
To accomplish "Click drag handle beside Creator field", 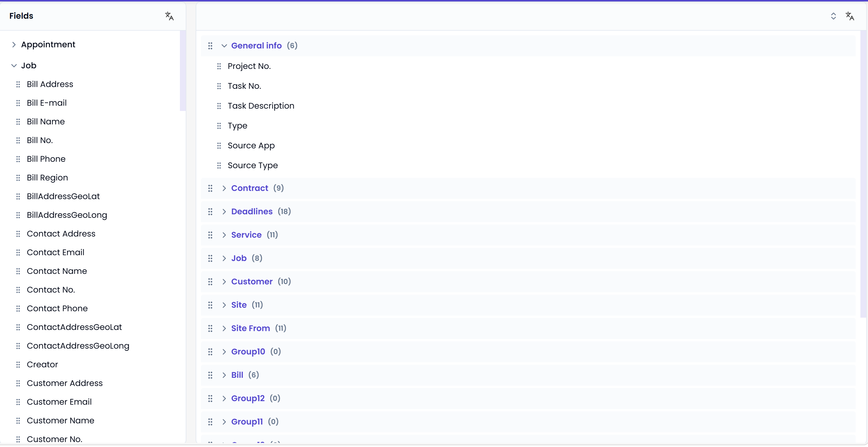I will (x=18, y=365).
